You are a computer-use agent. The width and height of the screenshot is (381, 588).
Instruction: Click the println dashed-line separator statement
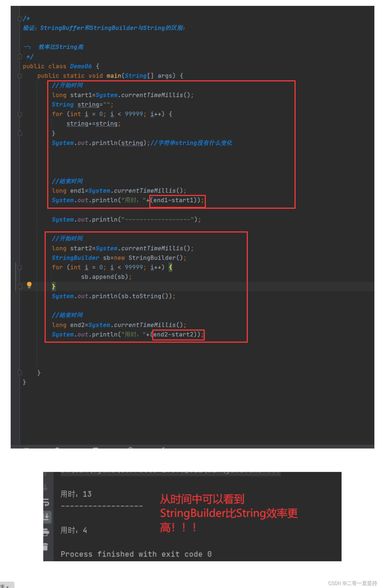(x=126, y=219)
